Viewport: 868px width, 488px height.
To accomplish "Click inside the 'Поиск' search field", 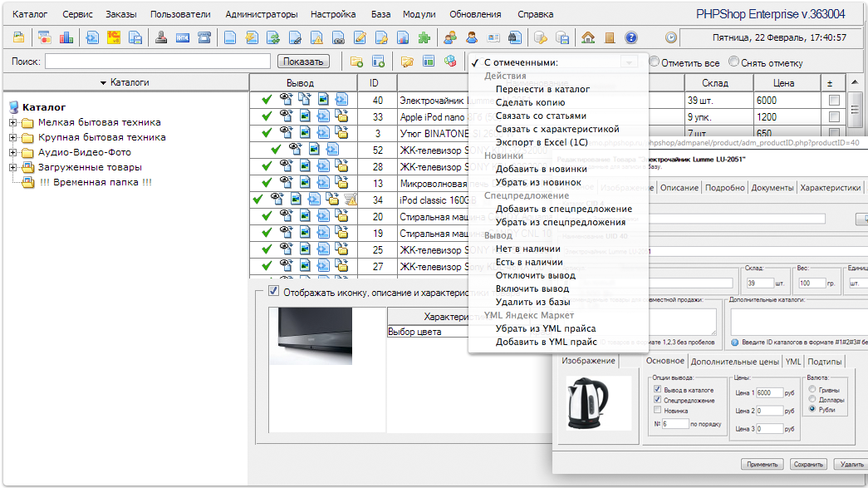I will click(x=158, y=62).
